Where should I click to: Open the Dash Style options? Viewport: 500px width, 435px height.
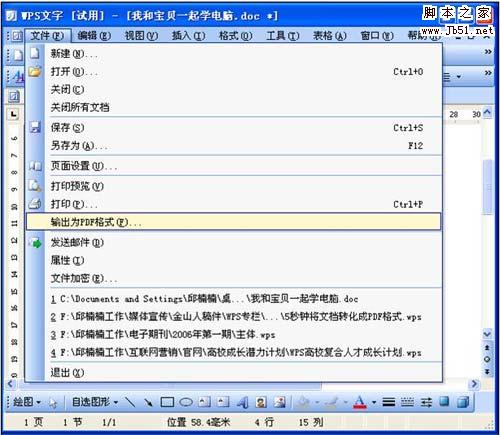[407, 402]
